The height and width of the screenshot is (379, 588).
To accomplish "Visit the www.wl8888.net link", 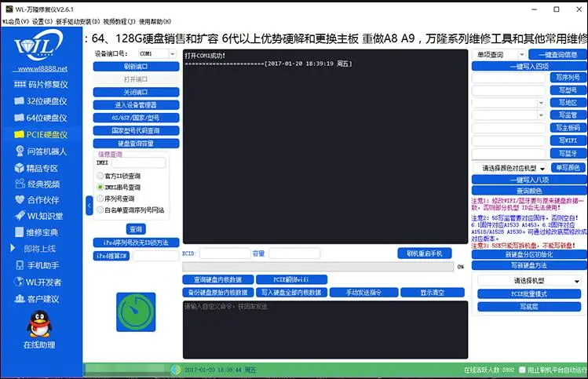I will (x=42, y=69).
